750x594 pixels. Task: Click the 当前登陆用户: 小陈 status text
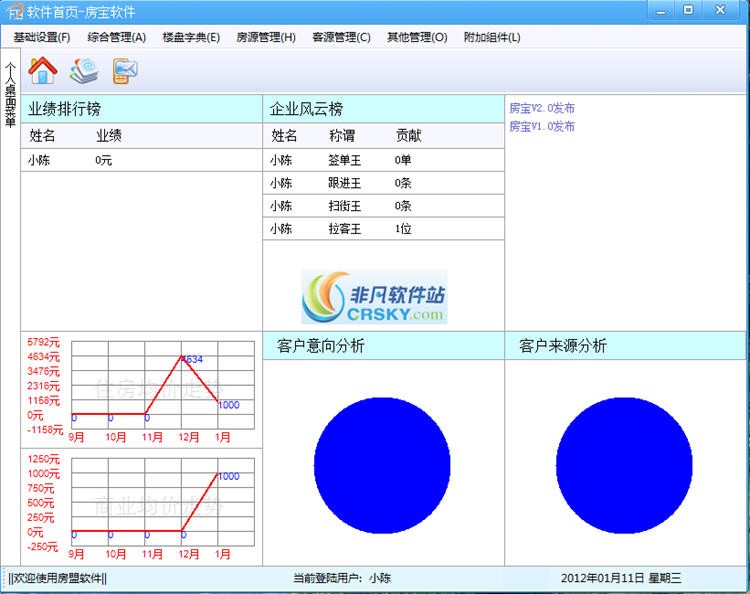(x=342, y=578)
